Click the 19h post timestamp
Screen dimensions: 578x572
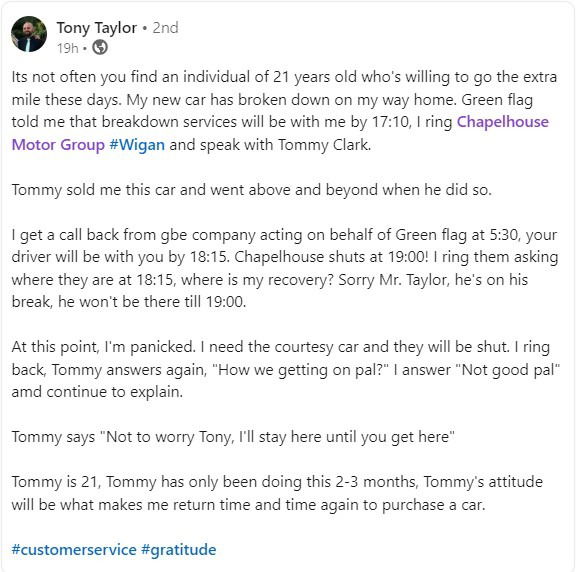click(x=67, y=48)
